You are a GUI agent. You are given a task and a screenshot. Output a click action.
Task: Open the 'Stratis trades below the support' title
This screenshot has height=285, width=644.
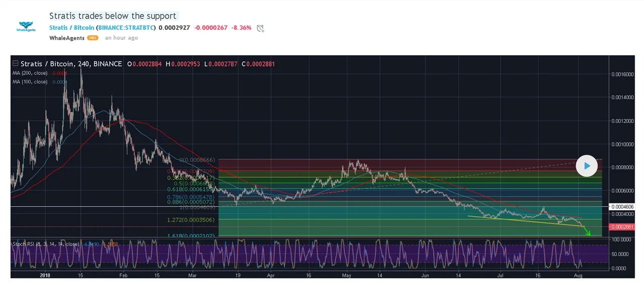coord(113,16)
